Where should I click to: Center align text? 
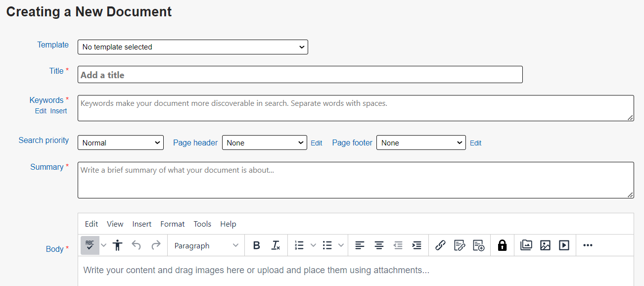379,245
